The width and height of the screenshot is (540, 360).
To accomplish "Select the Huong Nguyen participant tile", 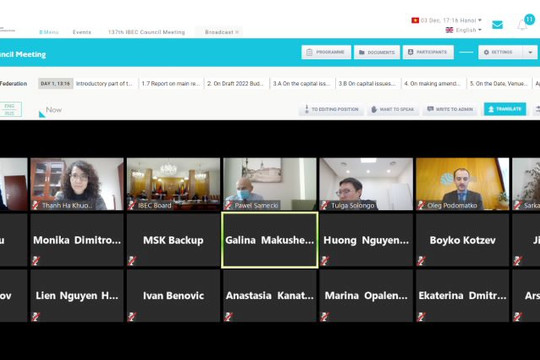I will click(366, 240).
